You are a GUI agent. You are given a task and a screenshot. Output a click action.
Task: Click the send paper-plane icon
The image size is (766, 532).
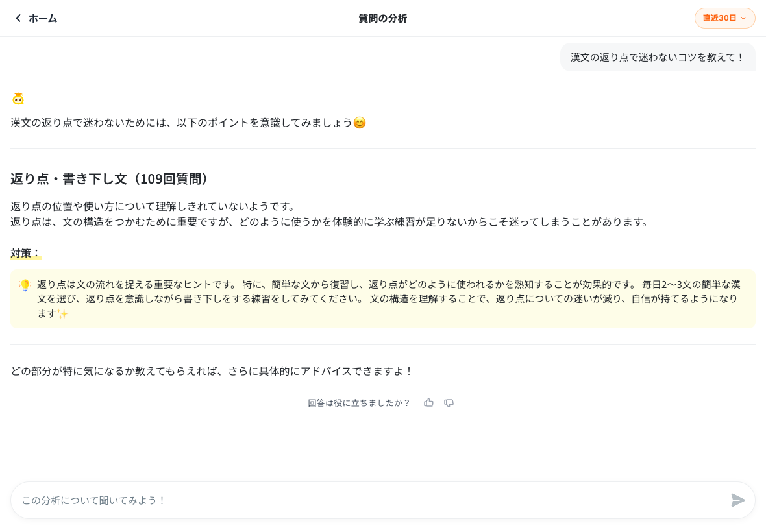click(737, 500)
